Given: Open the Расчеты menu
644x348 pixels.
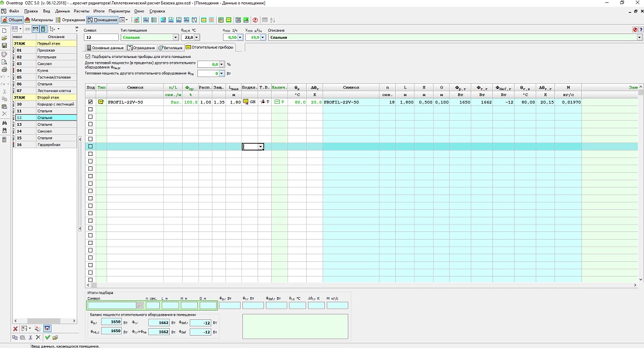Looking at the screenshot, I should click(x=81, y=11).
